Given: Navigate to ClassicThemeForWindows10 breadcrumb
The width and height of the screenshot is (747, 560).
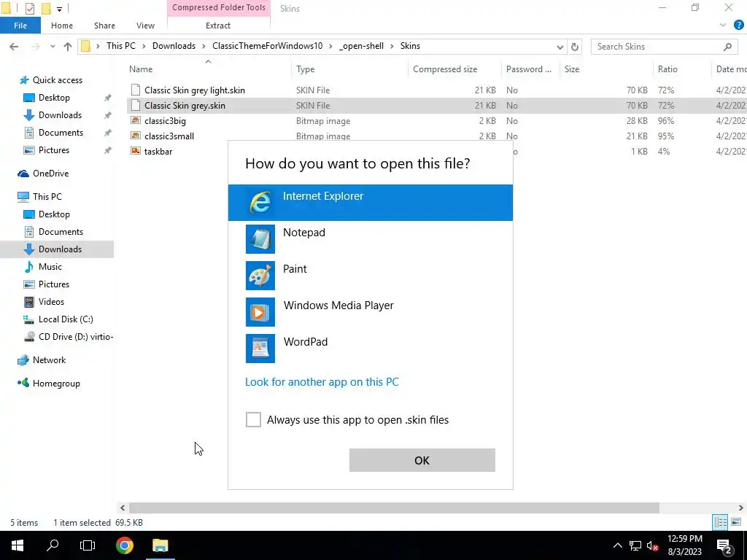Looking at the screenshot, I should tap(267, 46).
